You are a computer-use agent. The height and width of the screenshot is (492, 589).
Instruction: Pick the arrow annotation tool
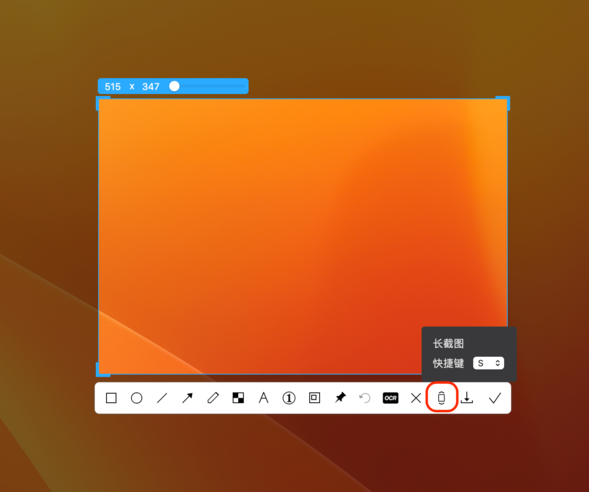click(187, 398)
